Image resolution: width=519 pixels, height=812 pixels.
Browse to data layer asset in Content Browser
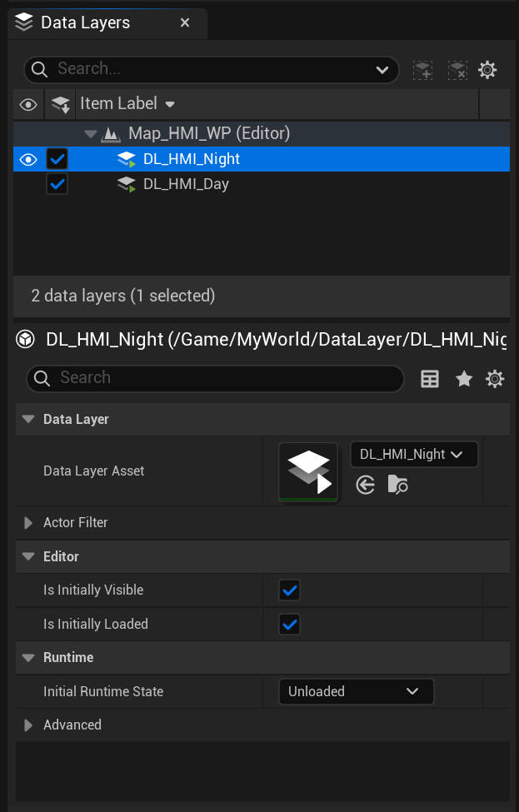click(x=397, y=485)
